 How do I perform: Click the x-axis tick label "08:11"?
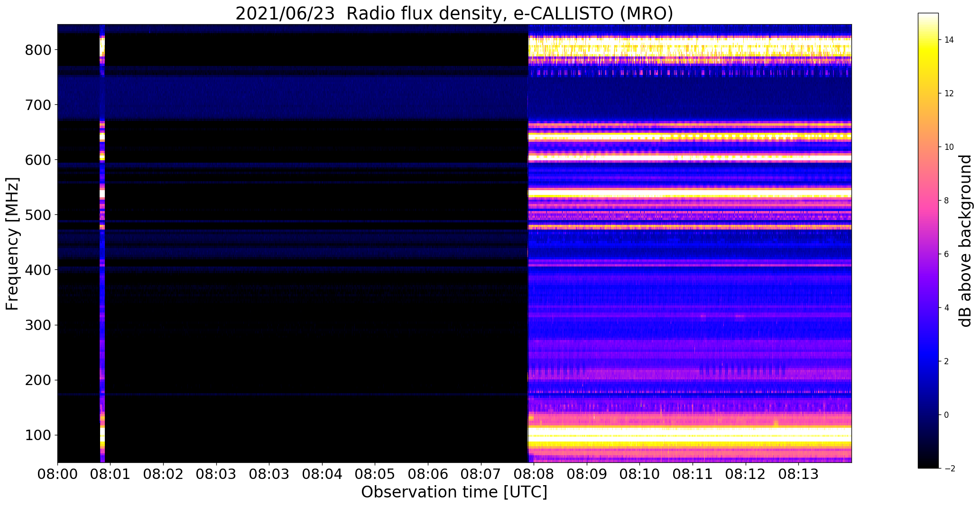pyautogui.click(x=693, y=474)
